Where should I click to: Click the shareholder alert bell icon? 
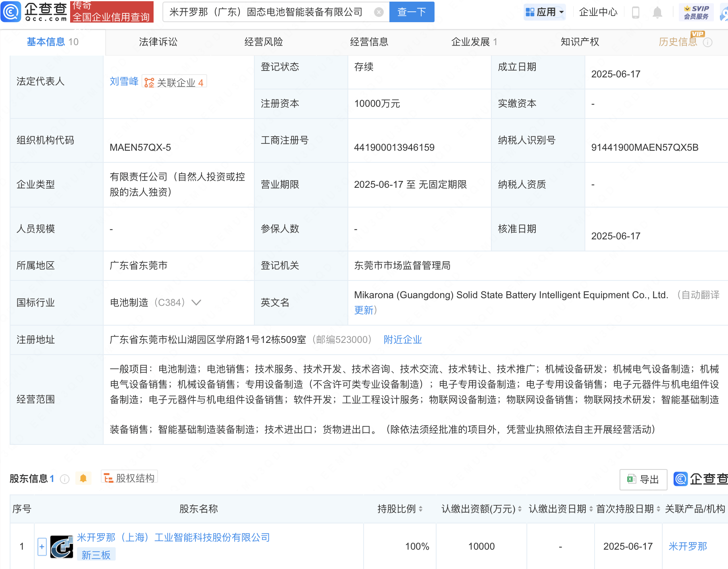(83, 478)
